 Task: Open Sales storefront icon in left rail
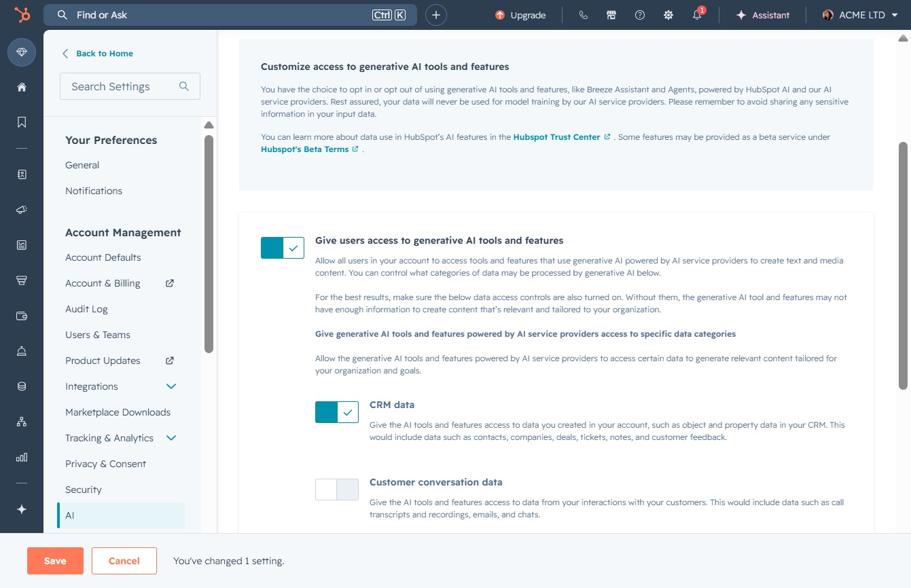[22, 280]
